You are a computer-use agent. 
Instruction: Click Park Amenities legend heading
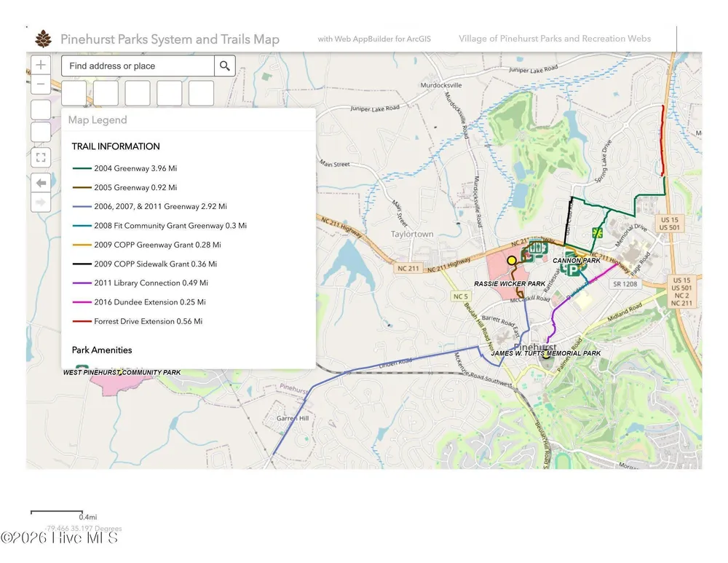click(x=102, y=350)
